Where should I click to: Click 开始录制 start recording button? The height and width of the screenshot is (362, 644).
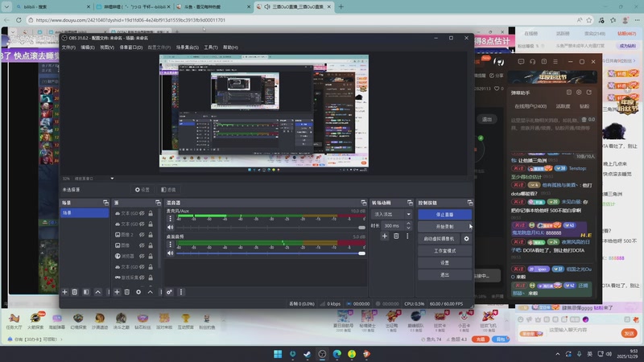(x=444, y=227)
